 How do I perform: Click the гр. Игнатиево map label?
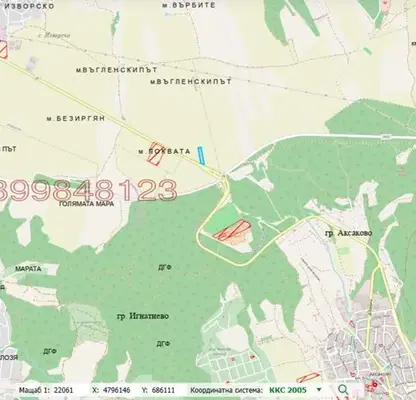coord(143,316)
